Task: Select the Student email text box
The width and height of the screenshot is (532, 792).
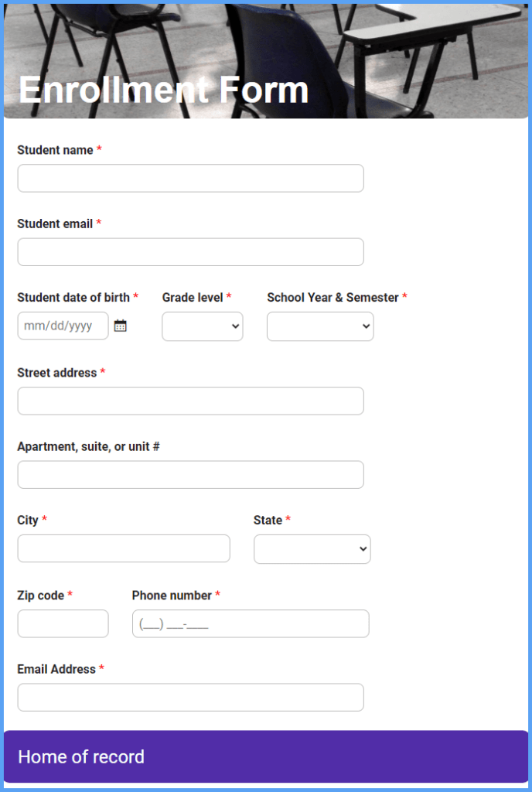Action: (x=190, y=252)
